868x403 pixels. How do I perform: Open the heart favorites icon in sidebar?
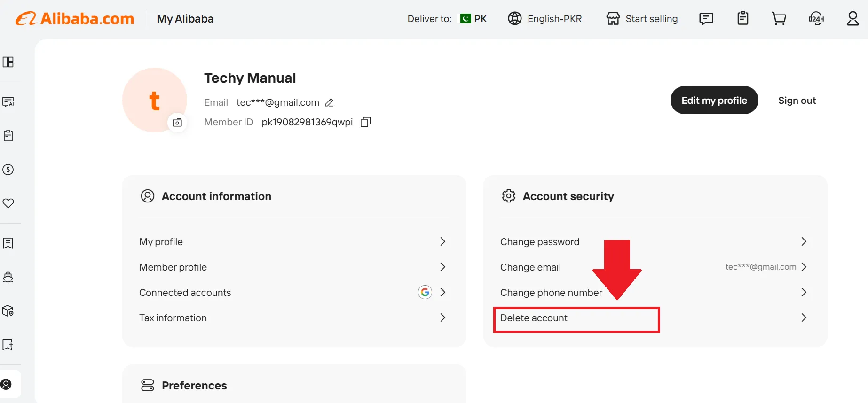click(8, 203)
